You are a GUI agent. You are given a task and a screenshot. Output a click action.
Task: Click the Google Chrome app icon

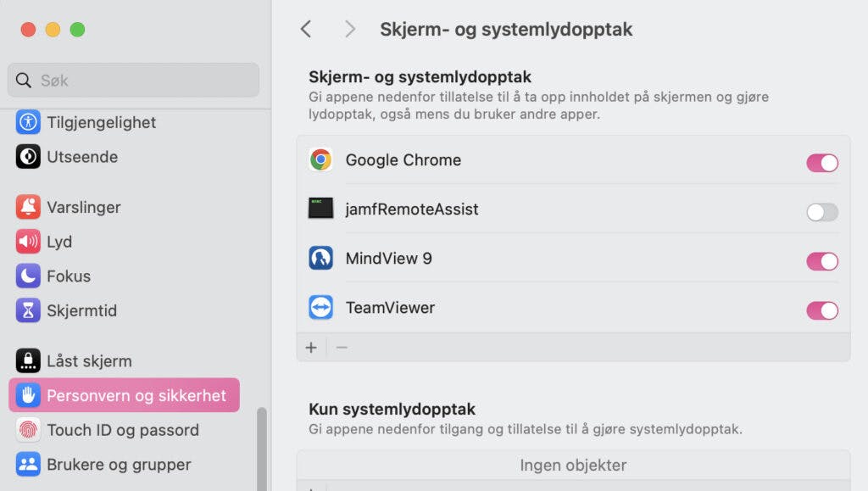320,159
